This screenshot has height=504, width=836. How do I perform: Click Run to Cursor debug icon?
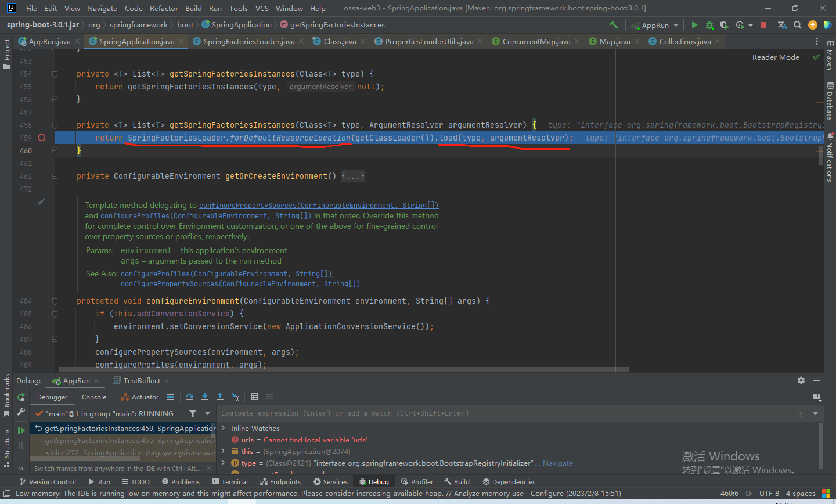click(x=235, y=397)
